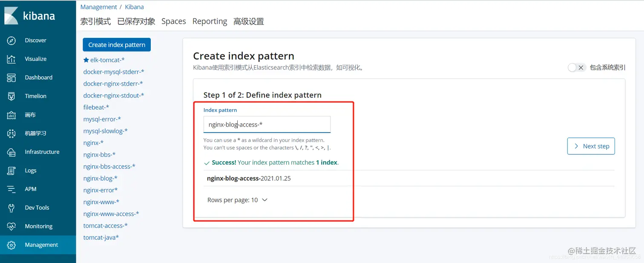
Task: Open the APM icon
Action: pos(11,189)
